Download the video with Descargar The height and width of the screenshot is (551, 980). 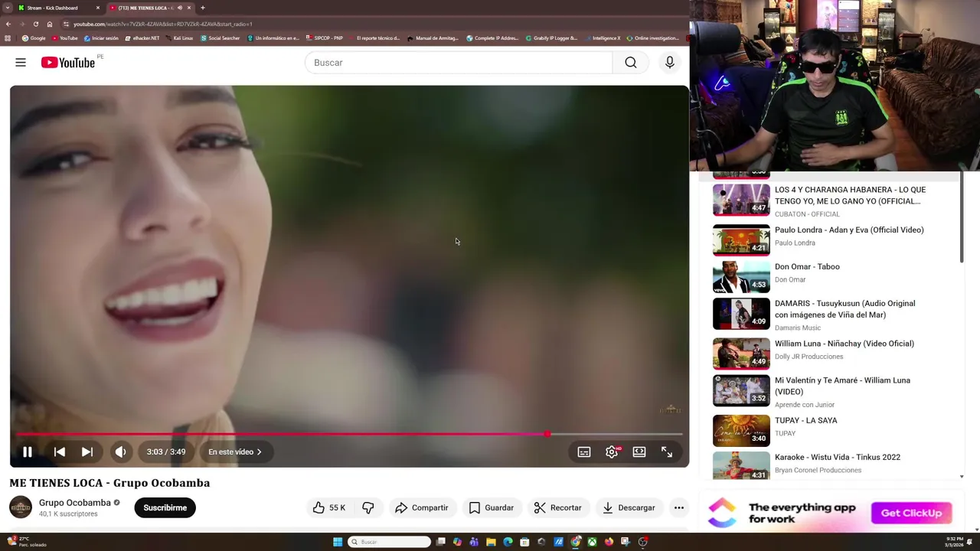(x=629, y=507)
